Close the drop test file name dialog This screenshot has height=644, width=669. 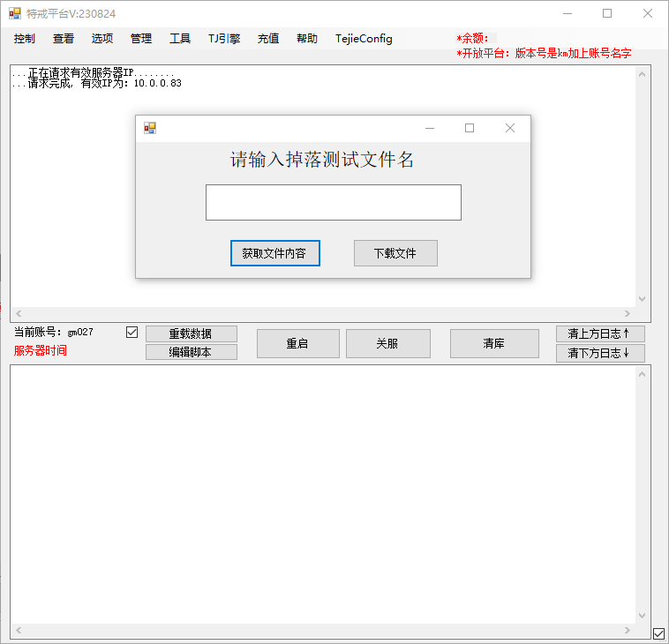pyautogui.click(x=509, y=128)
